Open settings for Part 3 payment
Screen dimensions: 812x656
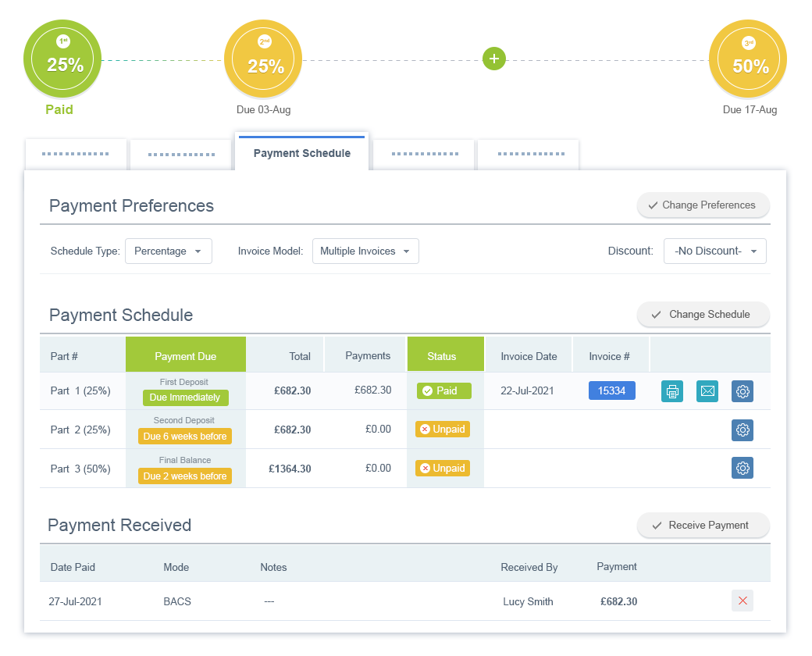tap(743, 469)
